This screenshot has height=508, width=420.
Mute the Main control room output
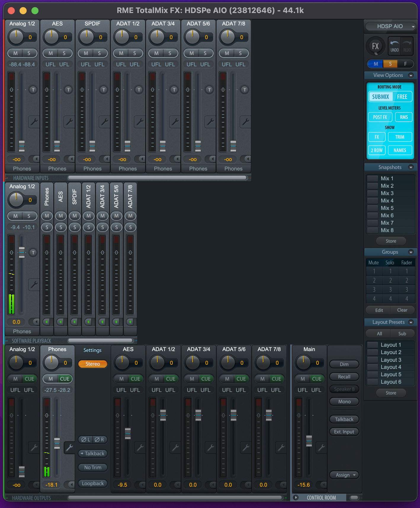[x=303, y=379]
